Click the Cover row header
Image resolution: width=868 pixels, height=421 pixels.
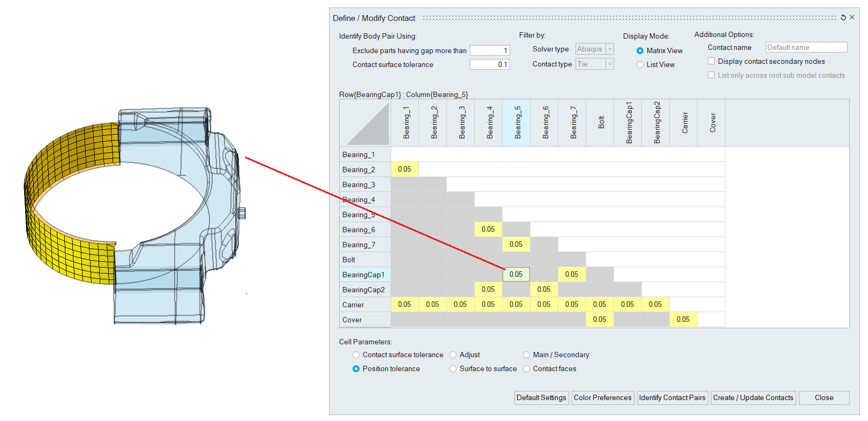[365, 320]
